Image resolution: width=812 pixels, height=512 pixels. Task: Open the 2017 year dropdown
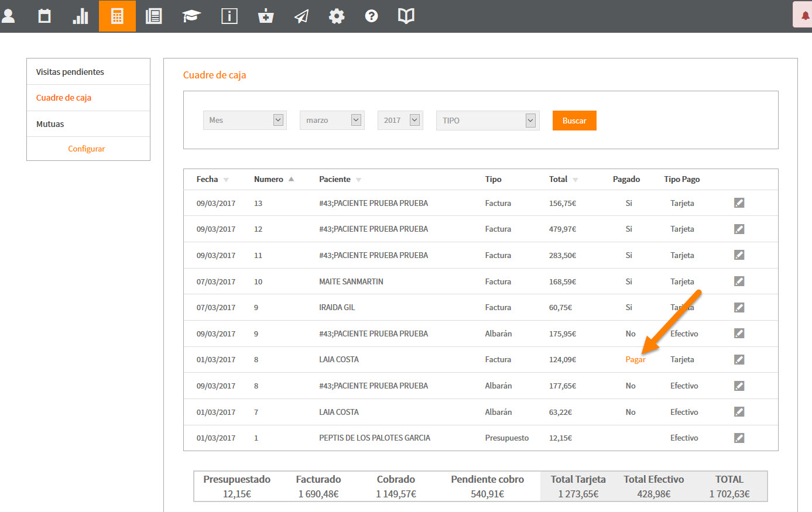(x=400, y=120)
